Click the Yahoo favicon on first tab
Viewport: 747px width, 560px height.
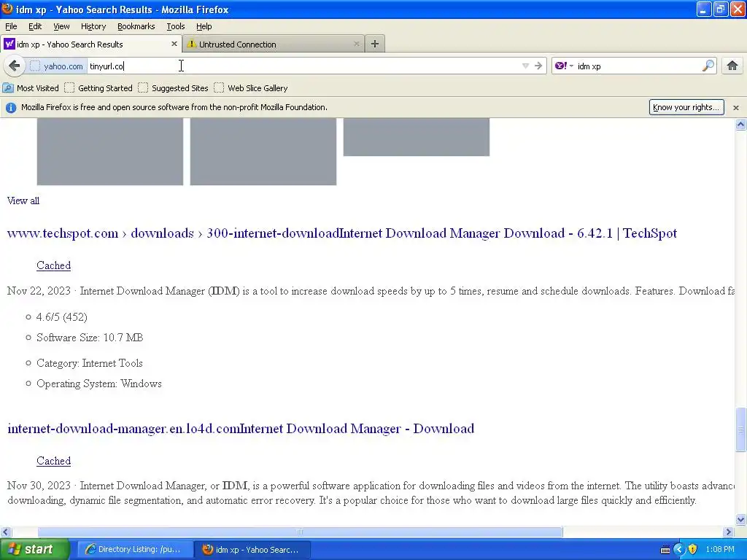click(x=9, y=44)
